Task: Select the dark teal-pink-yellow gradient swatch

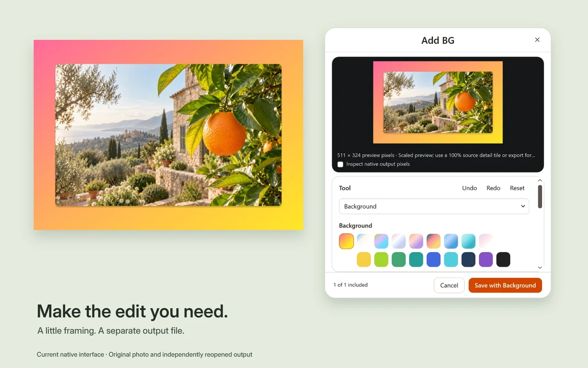Action: click(434, 241)
